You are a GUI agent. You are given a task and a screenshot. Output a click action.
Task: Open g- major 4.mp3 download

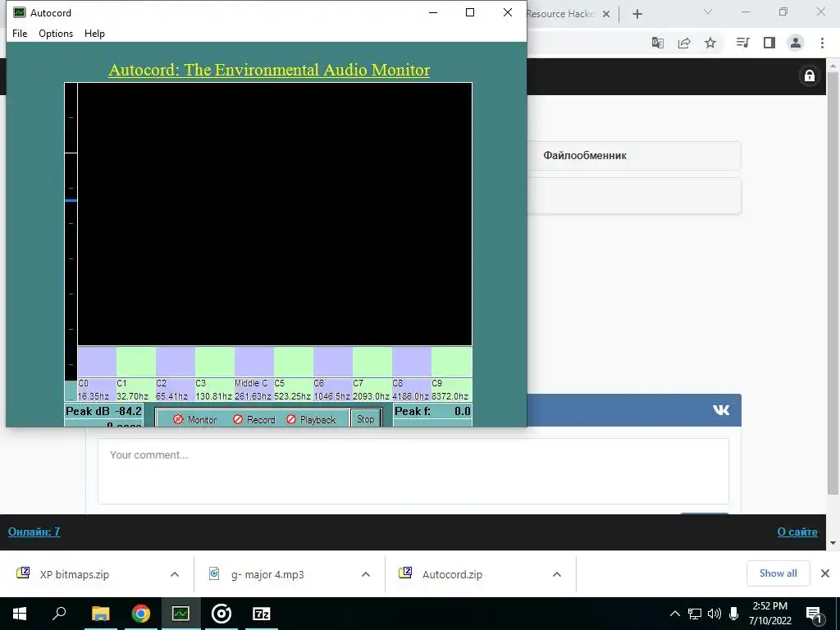click(x=267, y=574)
